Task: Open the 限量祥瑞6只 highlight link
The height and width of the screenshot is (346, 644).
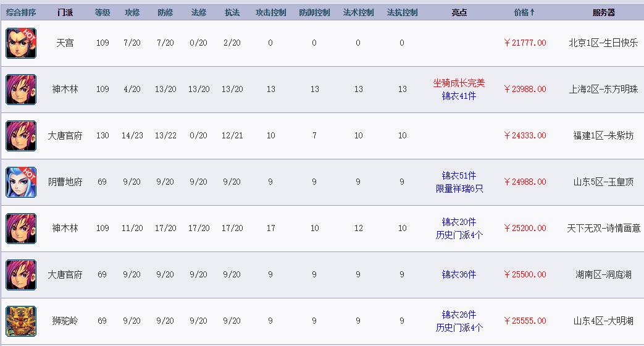Action: coord(459,188)
